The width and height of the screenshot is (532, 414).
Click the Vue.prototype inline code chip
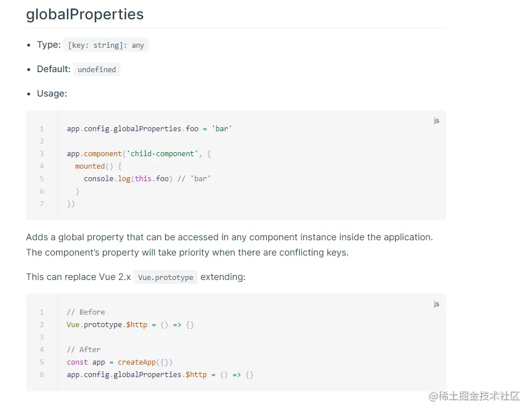[165, 278]
